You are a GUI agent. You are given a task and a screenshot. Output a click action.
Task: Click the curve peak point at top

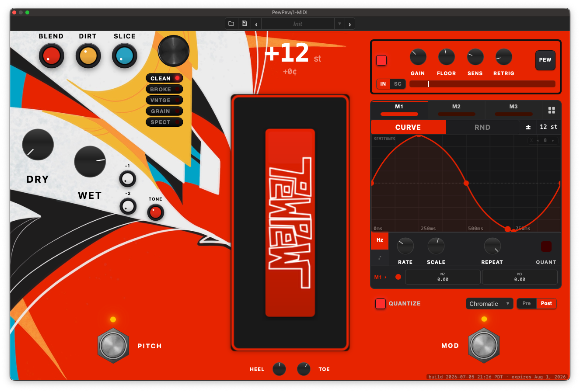(419, 135)
